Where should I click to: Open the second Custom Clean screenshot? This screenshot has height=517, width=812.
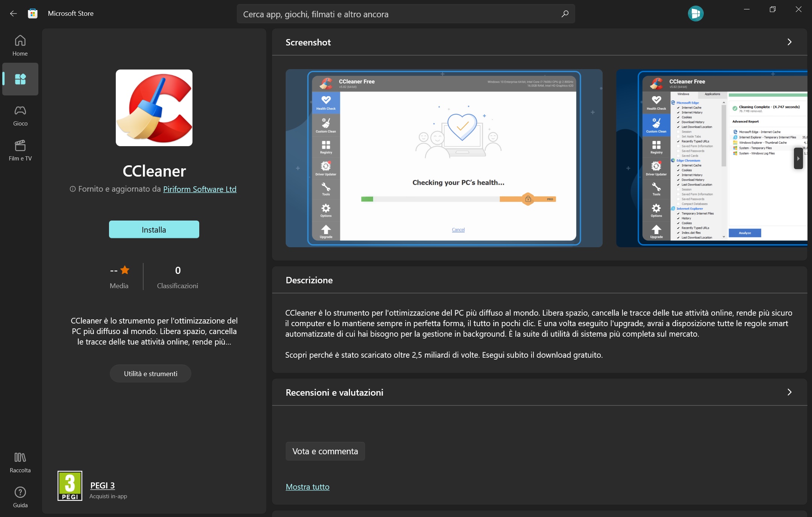click(x=712, y=158)
